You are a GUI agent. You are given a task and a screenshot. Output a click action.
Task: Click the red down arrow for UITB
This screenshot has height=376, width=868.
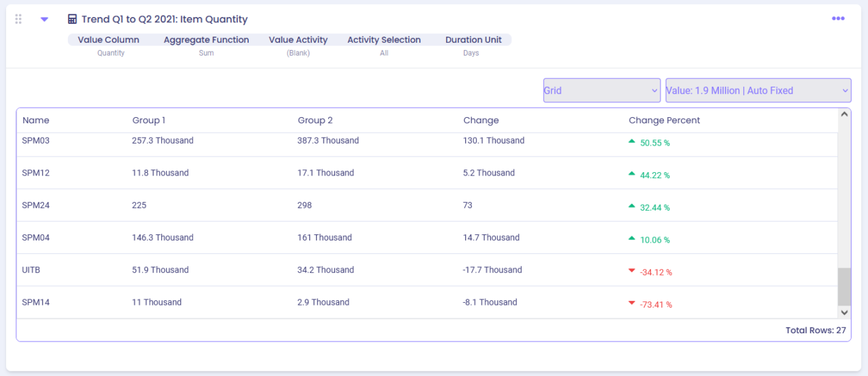click(x=632, y=271)
